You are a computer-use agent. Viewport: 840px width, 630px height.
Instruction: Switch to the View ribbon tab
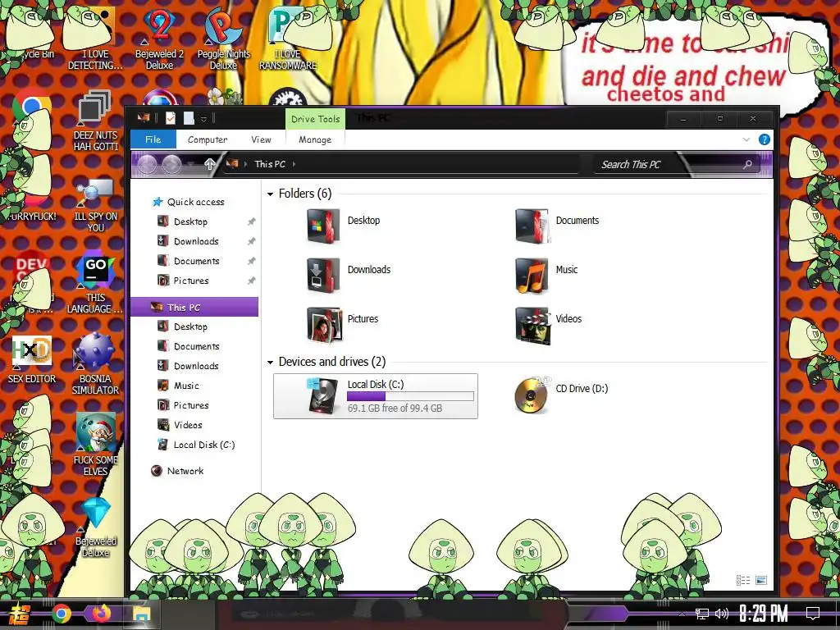coord(261,139)
